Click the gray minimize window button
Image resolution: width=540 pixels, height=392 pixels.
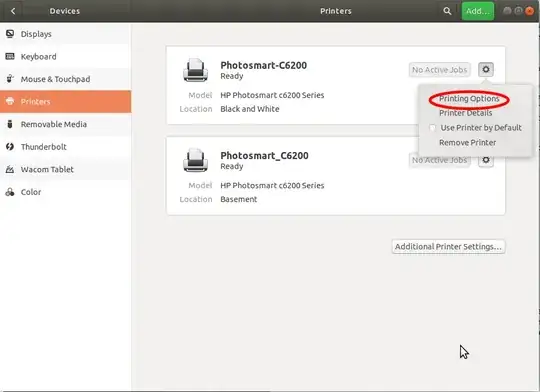[507, 11]
